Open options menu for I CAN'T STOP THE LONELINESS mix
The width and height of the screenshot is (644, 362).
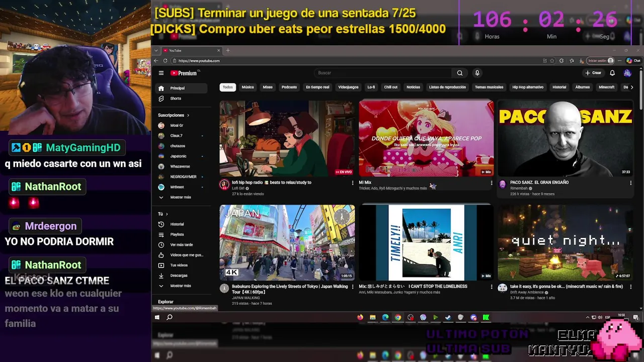pos(492,287)
